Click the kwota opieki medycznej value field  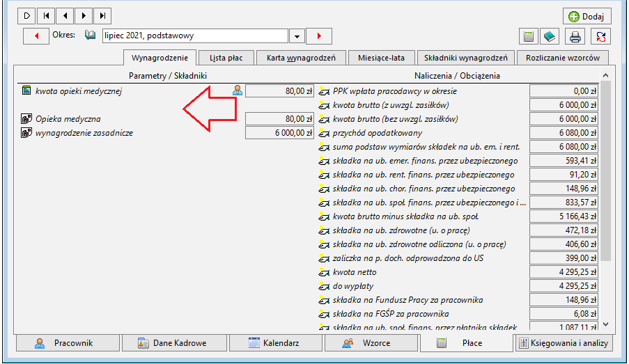[279, 91]
